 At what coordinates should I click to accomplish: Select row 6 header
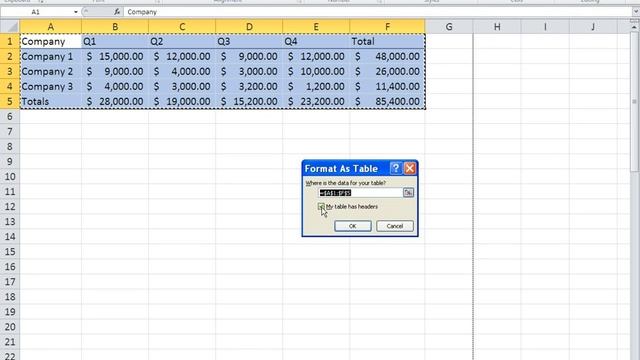[10, 116]
